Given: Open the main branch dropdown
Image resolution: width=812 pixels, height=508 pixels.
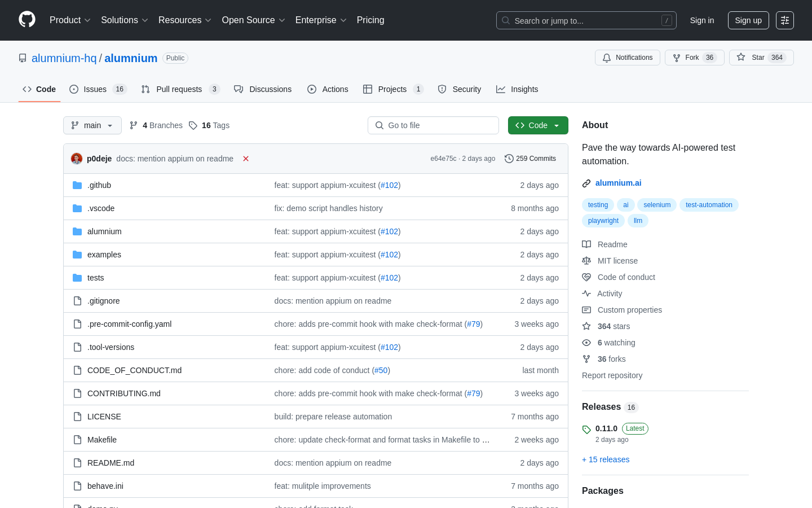Looking at the screenshot, I should click(x=92, y=125).
